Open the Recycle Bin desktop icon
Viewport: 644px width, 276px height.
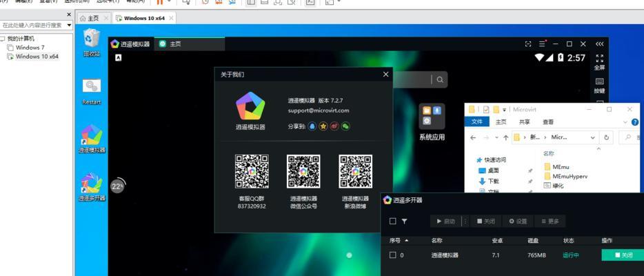[x=91, y=42]
